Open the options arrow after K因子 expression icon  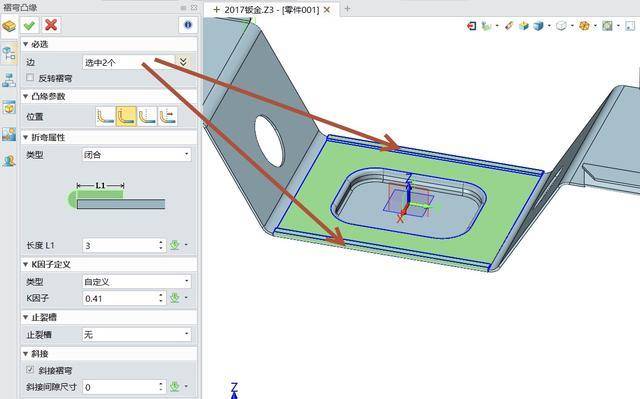tap(186, 297)
